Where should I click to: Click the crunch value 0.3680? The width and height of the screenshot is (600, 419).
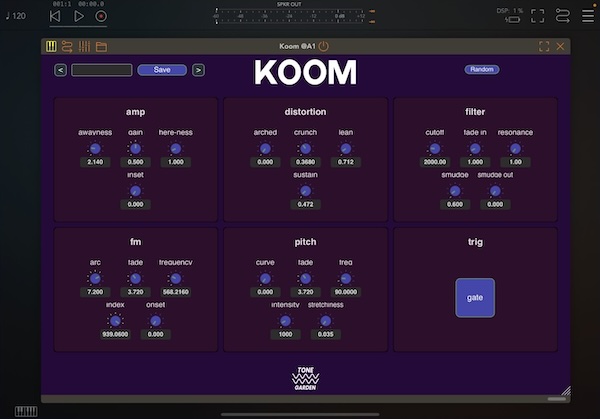305,162
